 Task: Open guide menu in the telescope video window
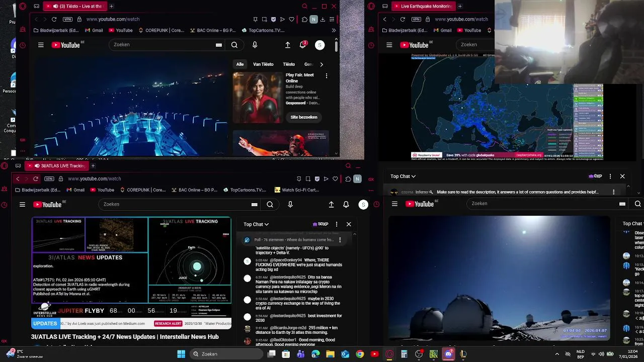point(394,204)
